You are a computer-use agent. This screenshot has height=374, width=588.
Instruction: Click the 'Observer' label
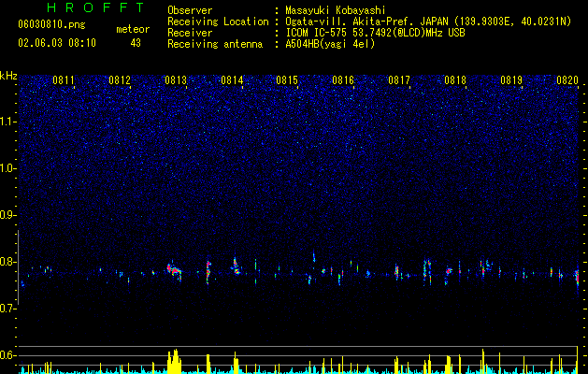click(x=190, y=10)
